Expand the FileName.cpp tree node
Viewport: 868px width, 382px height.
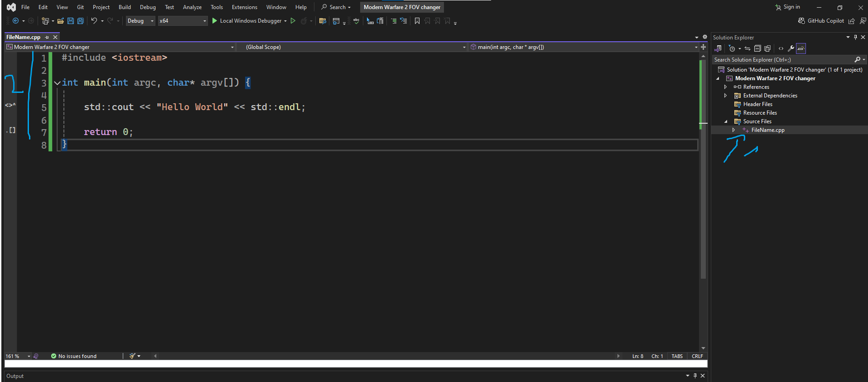734,130
